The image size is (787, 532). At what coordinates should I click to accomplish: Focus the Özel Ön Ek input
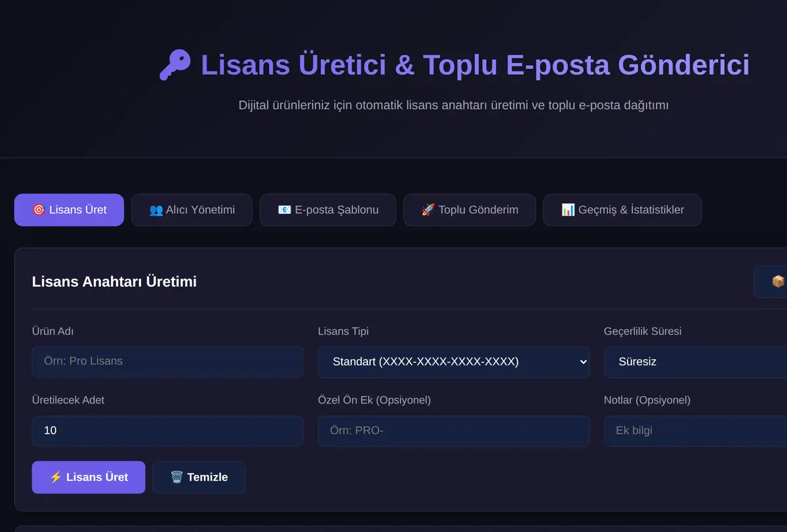click(454, 431)
